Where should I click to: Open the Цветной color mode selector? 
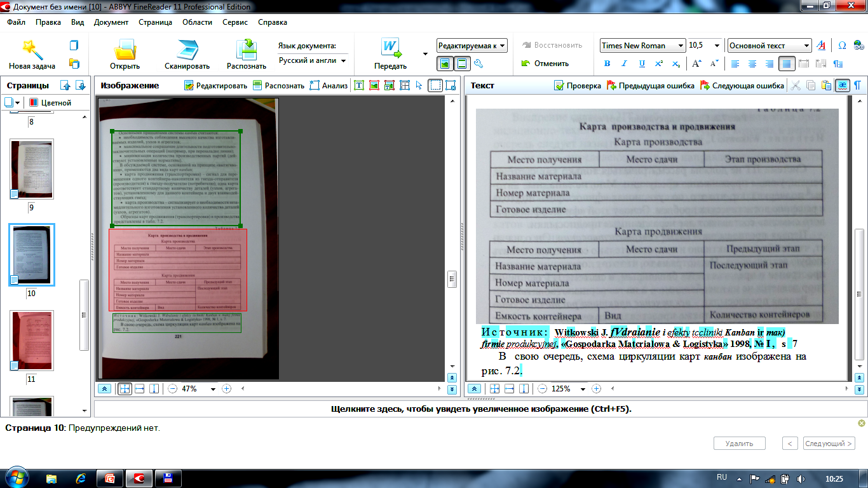click(51, 102)
